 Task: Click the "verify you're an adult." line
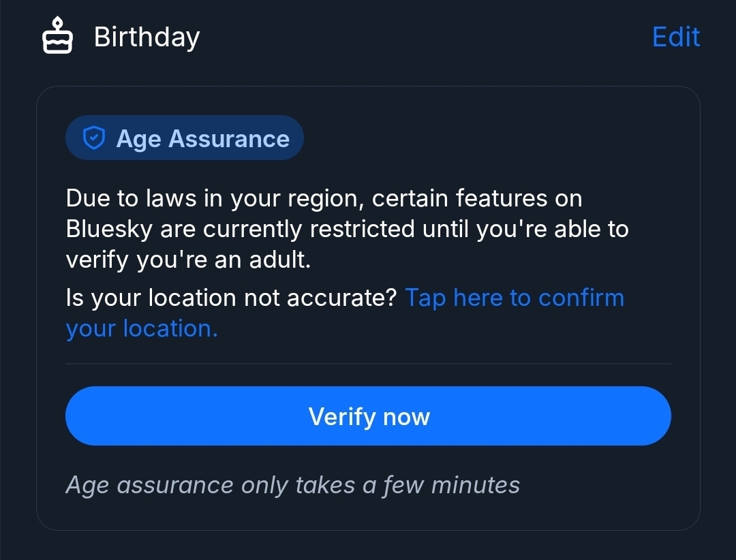188,260
